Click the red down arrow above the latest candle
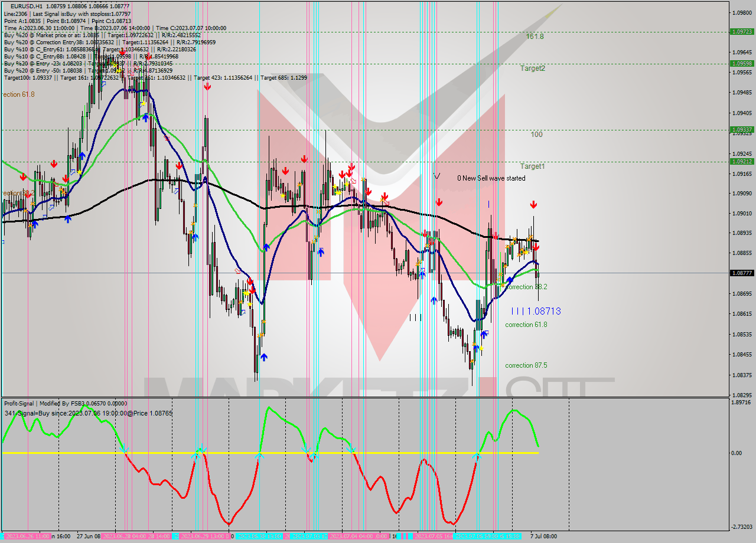756x543 pixels. (x=533, y=204)
